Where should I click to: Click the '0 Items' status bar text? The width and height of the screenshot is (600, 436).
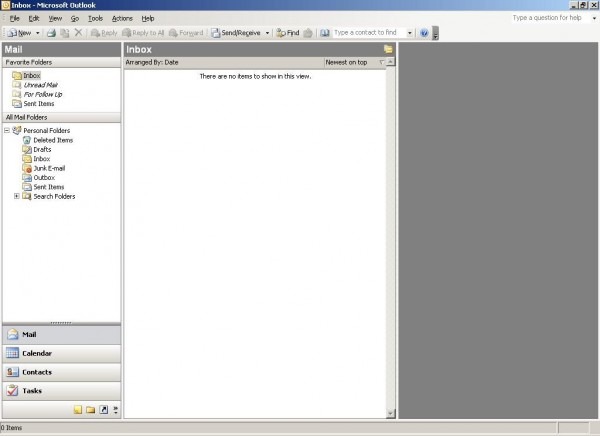tap(11, 428)
